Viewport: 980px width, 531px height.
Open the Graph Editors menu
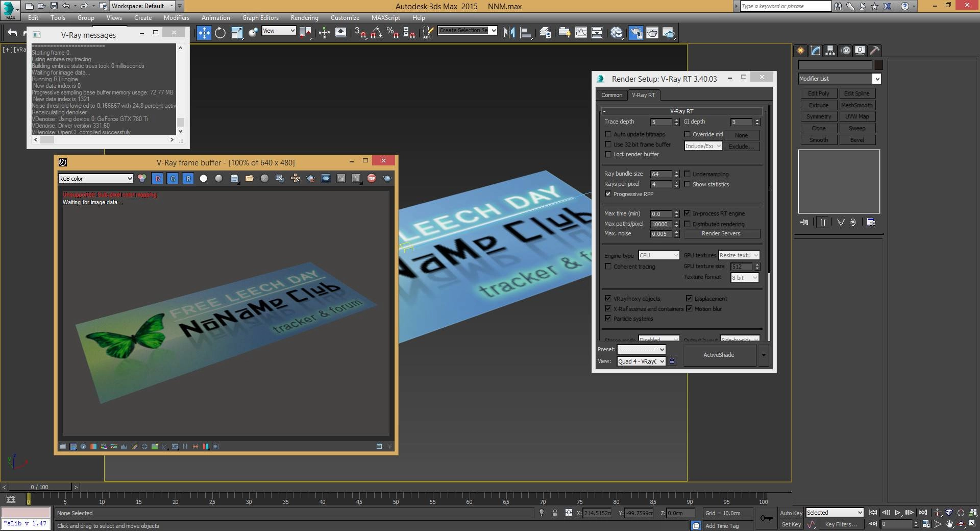[x=260, y=18]
